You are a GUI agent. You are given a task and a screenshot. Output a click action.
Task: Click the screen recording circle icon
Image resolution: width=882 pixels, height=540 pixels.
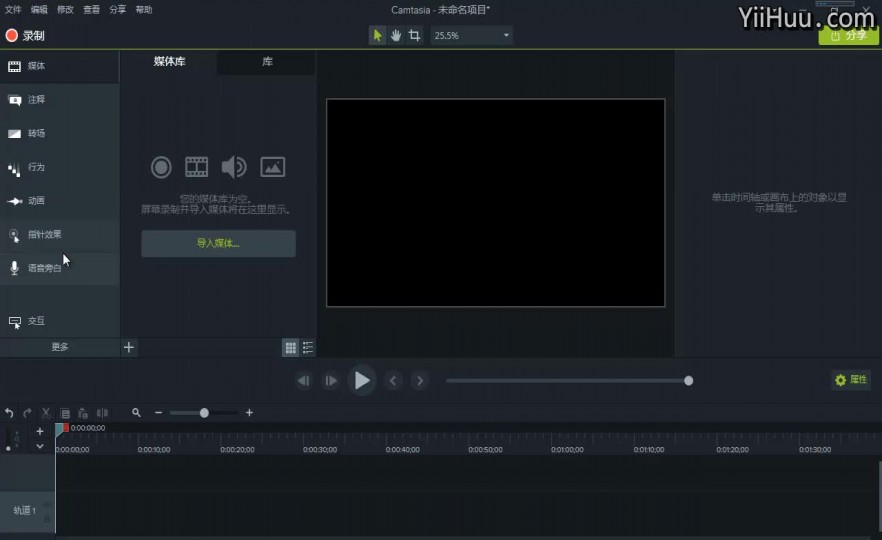161,167
